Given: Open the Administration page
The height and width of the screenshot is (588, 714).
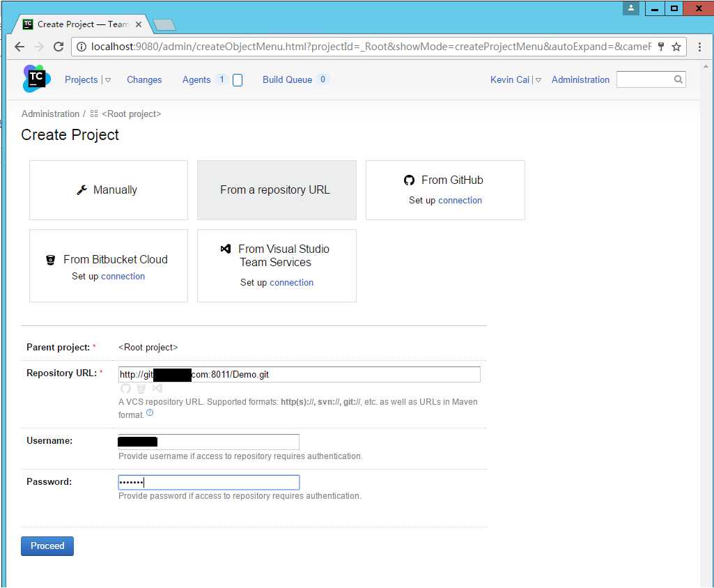Looking at the screenshot, I should pyautogui.click(x=580, y=79).
